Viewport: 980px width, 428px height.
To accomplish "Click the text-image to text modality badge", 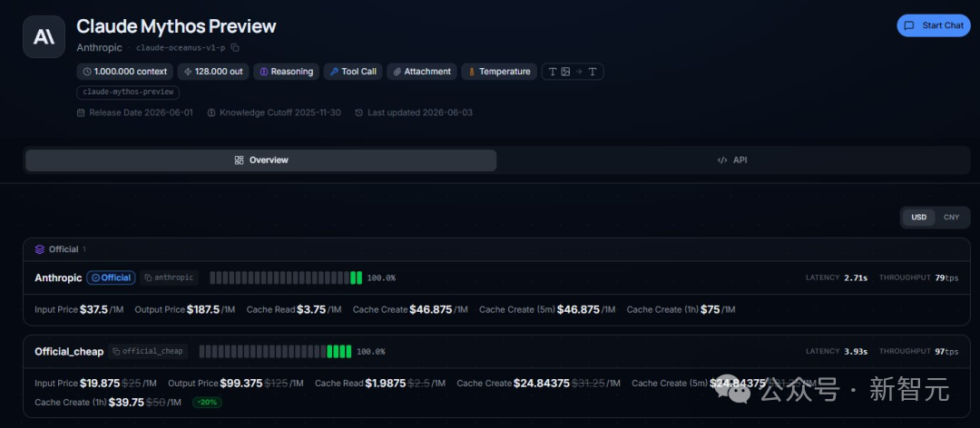I will coord(573,72).
